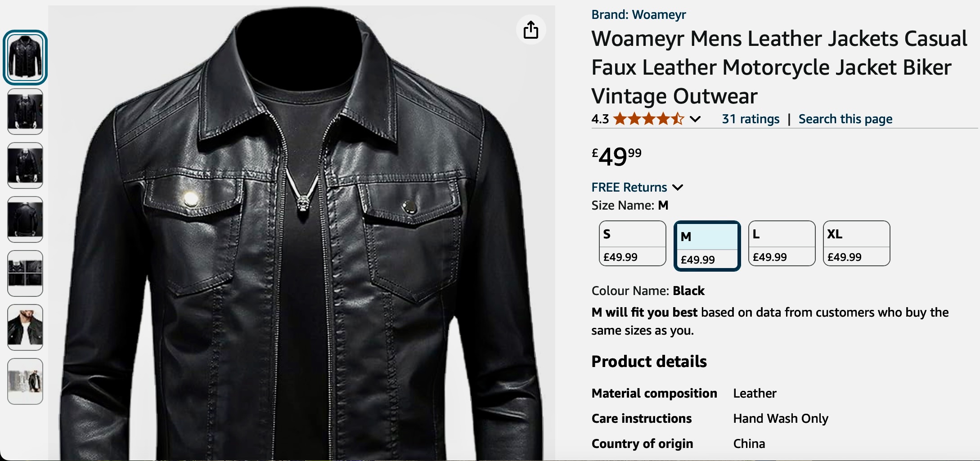Show the bearded model close-up thumbnail
The image size is (980, 461).
pos(25,327)
